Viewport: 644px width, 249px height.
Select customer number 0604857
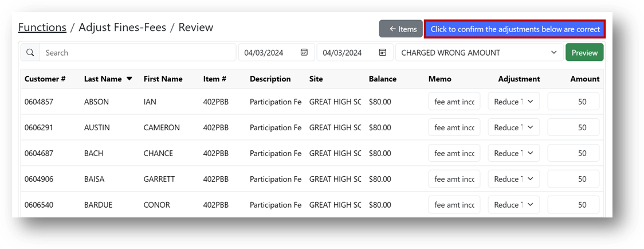39,102
